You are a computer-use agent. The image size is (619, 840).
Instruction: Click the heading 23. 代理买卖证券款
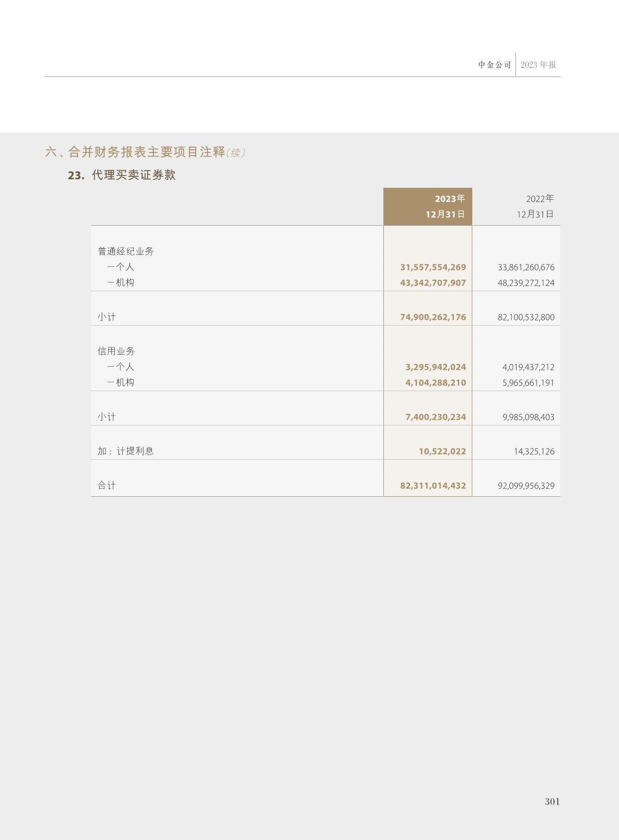(122, 175)
